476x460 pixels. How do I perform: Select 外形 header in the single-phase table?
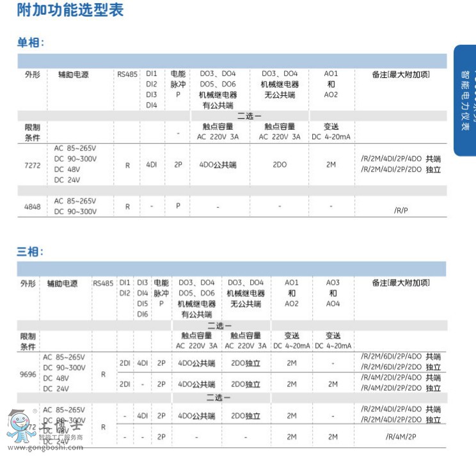tap(32, 75)
